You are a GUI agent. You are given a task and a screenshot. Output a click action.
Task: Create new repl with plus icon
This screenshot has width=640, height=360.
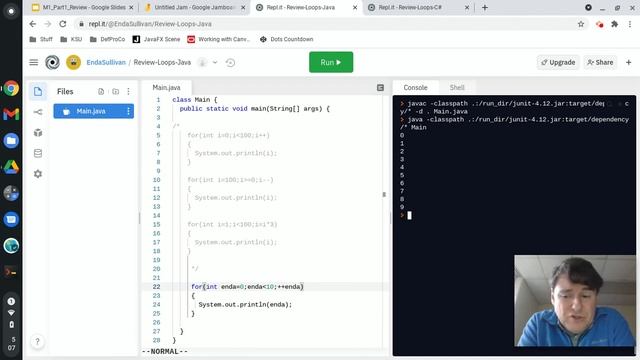click(629, 62)
